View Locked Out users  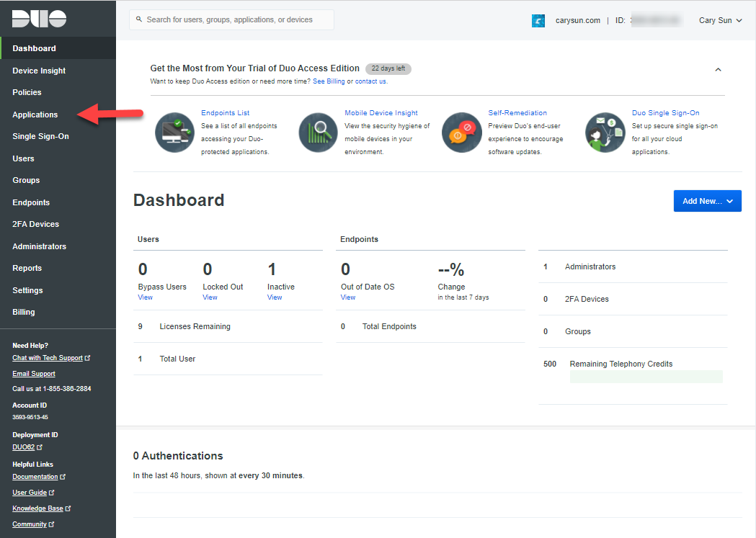(x=210, y=297)
